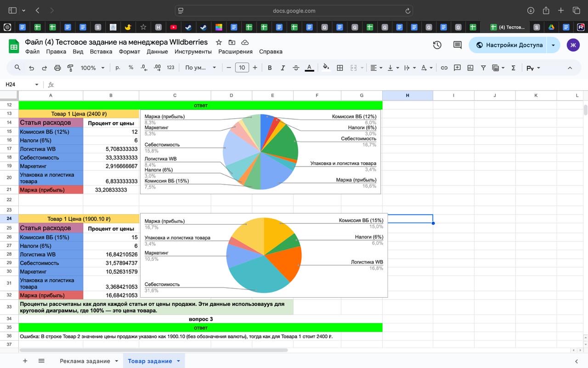Increase the number of decimal places
The height and width of the screenshot is (368, 588).
click(x=157, y=68)
